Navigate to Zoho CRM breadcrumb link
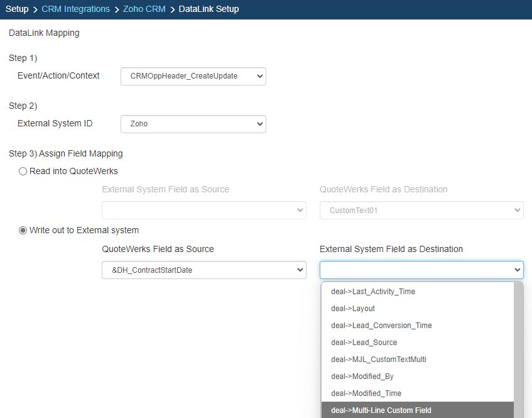The width and height of the screenshot is (532, 418). click(x=144, y=9)
